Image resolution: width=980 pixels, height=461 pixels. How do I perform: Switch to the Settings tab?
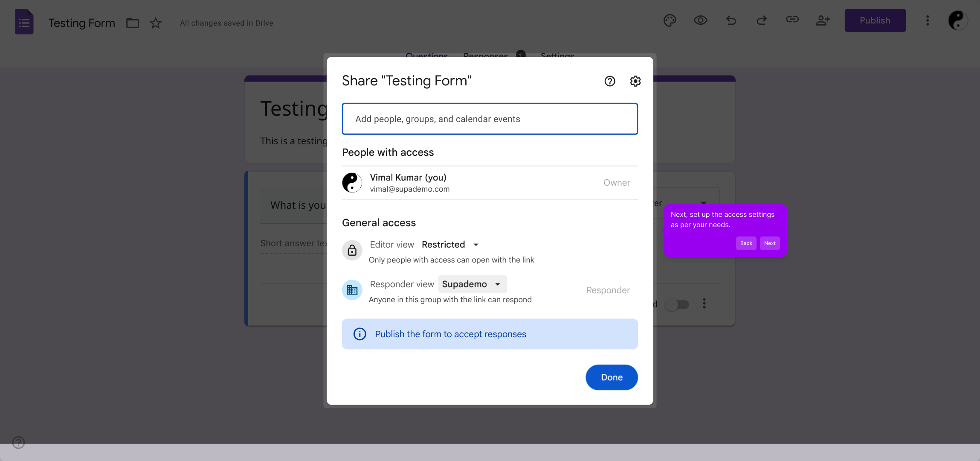tap(557, 55)
